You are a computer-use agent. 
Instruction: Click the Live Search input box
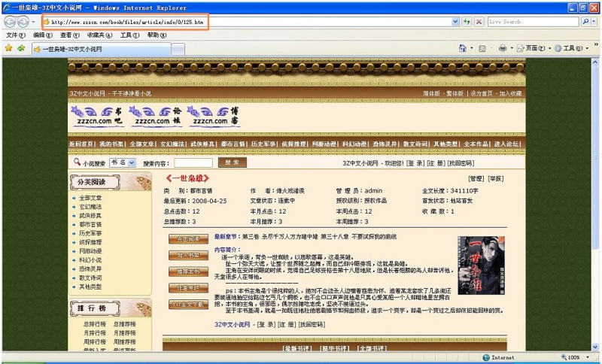pyautogui.click(x=533, y=22)
